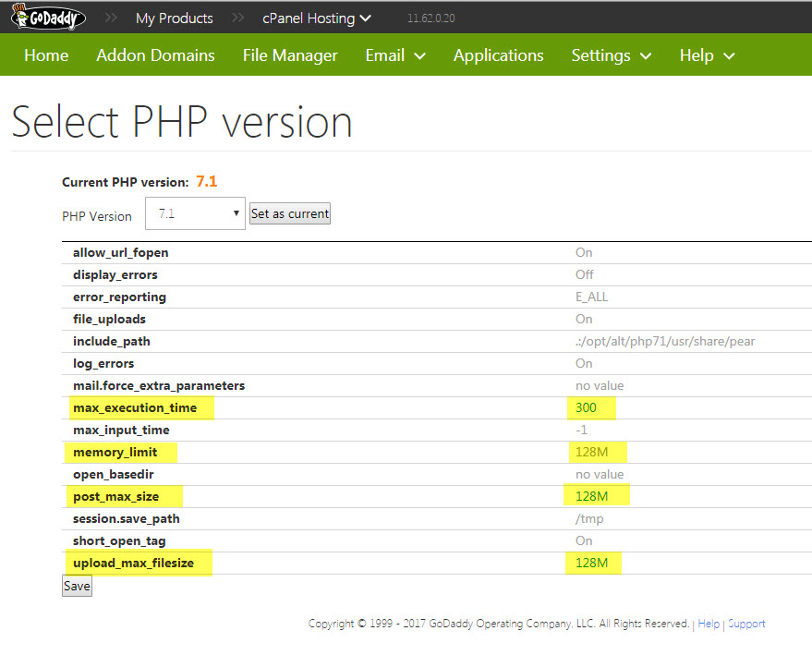Change the upload_max_filesize value
This screenshot has width=812, height=655.
coord(590,563)
